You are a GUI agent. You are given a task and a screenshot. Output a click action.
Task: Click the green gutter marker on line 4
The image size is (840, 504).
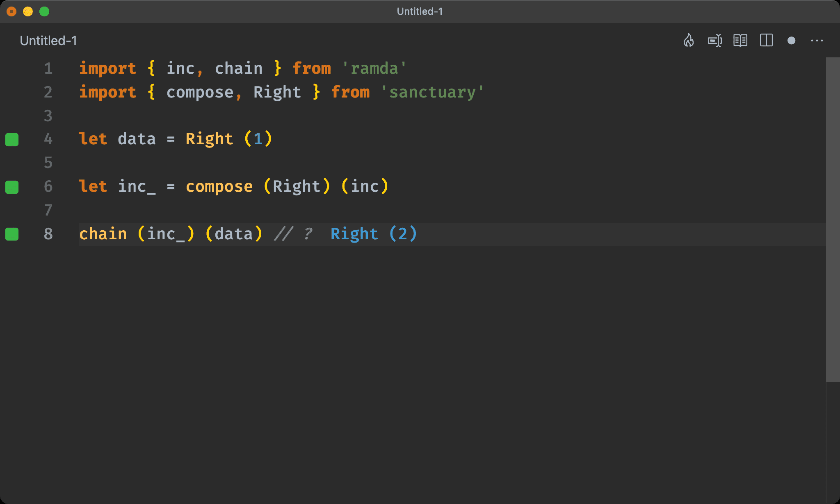pos(12,139)
